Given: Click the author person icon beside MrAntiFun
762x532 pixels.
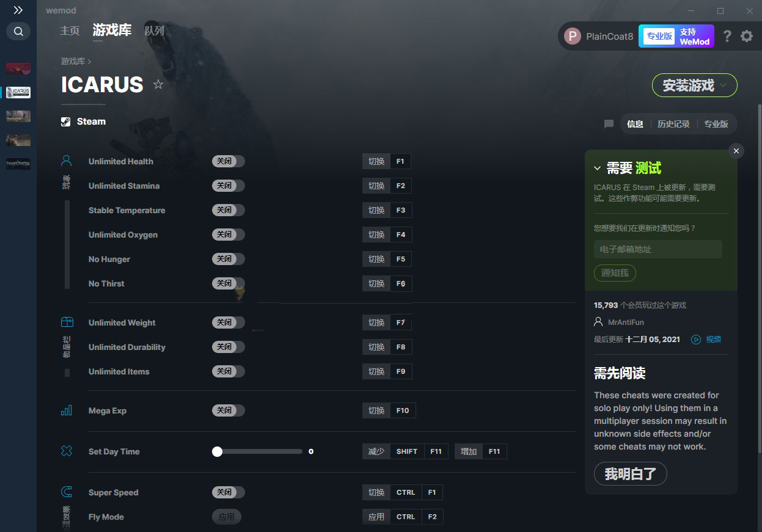Looking at the screenshot, I should tap(598, 322).
